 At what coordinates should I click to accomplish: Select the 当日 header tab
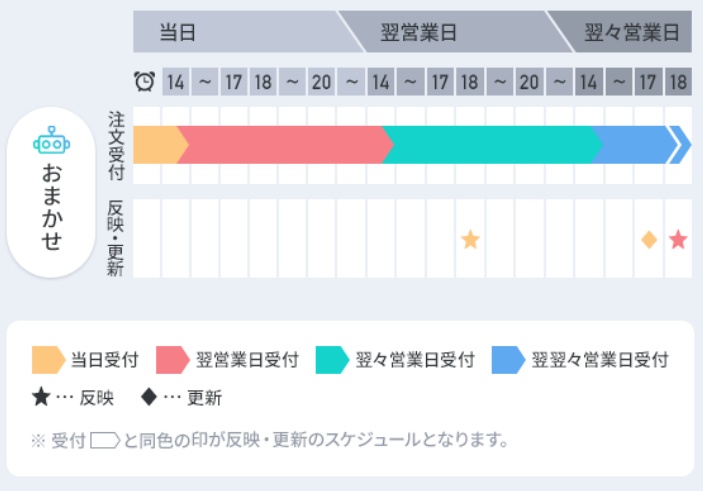click(242, 32)
